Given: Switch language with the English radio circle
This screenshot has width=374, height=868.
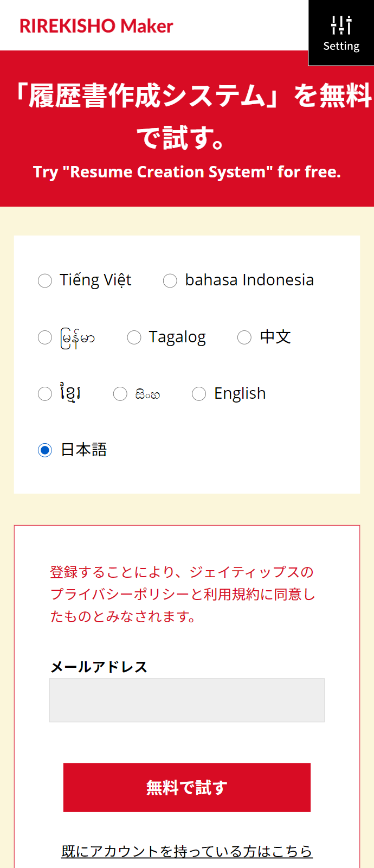Looking at the screenshot, I should tap(199, 394).
